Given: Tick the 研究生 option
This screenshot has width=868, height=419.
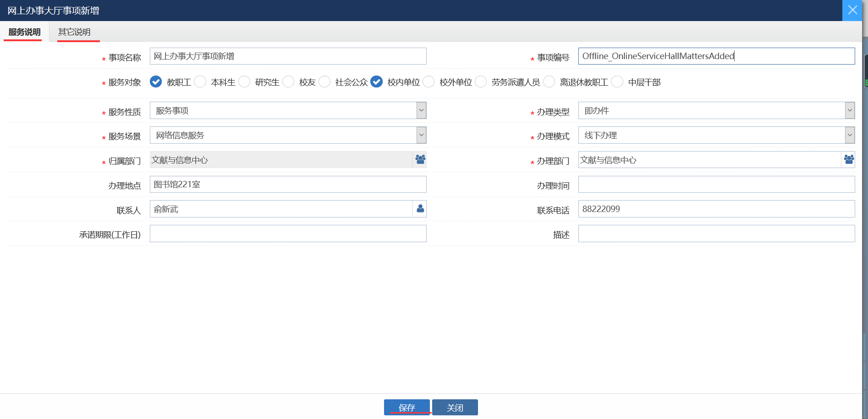Looking at the screenshot, I should [244, 82].
